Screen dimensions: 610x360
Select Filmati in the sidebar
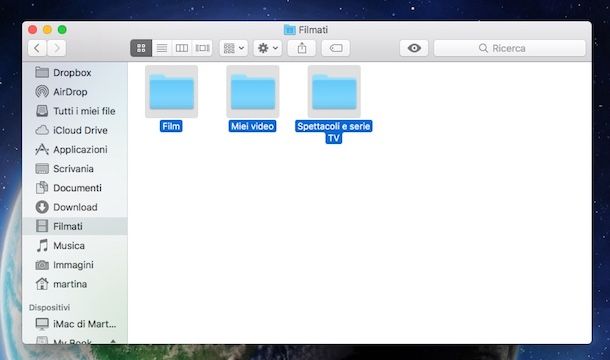pyautogui.click(x=75, y=226)
